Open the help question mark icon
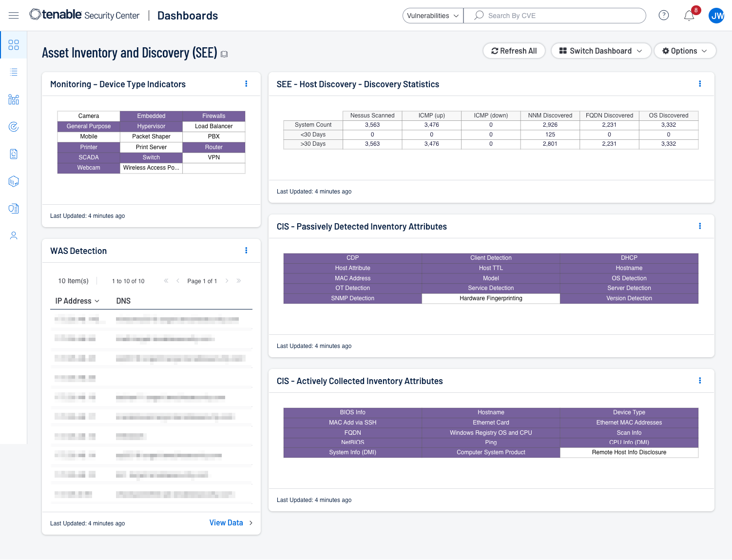Viewport: 732px width, 560px height. tap(663, 16)
